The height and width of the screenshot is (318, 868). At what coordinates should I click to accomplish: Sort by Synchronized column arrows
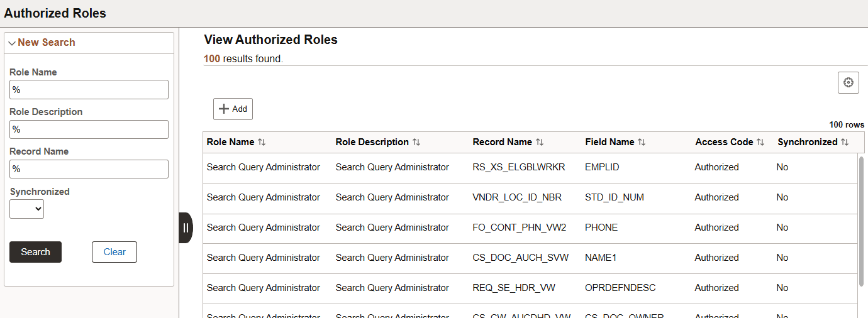point(845,143)
